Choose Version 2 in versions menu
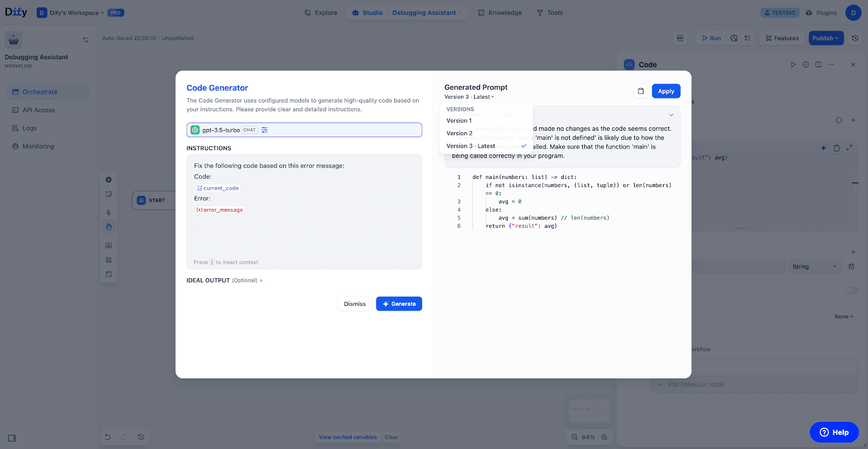 (459, 133)
